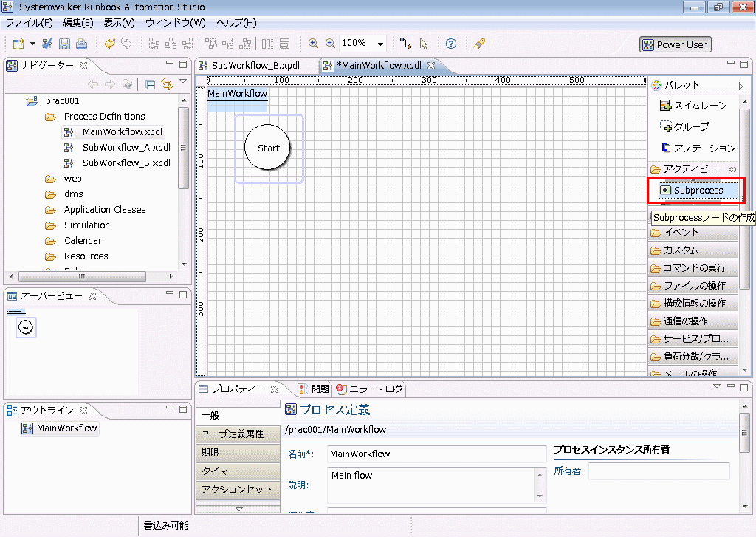Click the Collapse All icon in navigator

151,84
